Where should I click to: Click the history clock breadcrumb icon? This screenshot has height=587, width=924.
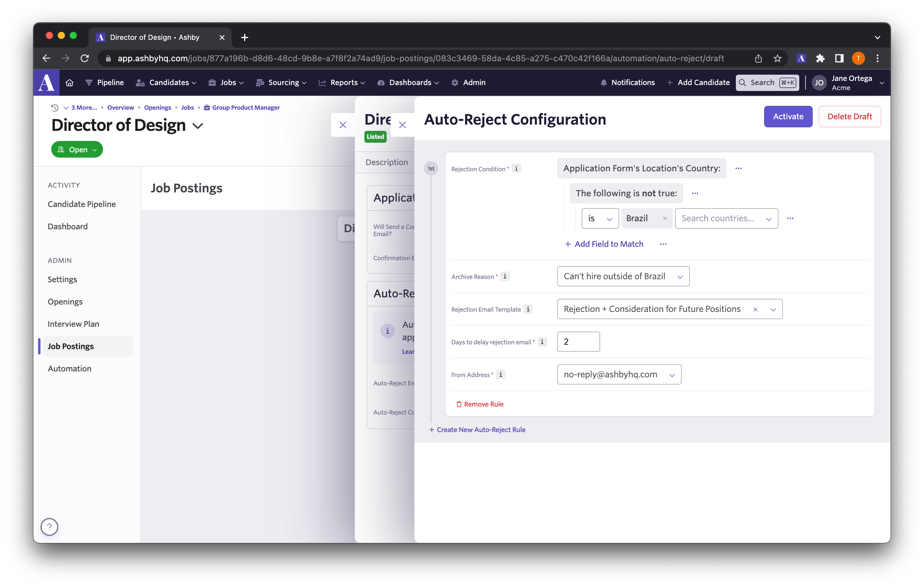click(55, 108)
